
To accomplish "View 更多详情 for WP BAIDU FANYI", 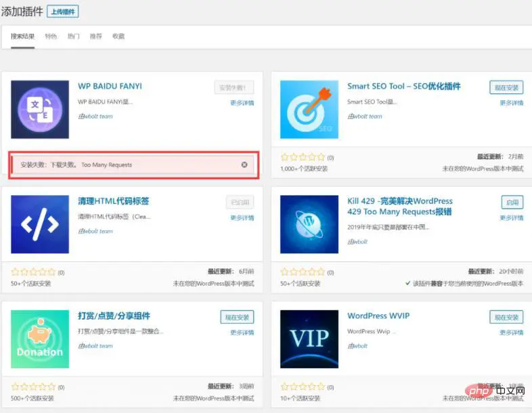I will 242,103.
